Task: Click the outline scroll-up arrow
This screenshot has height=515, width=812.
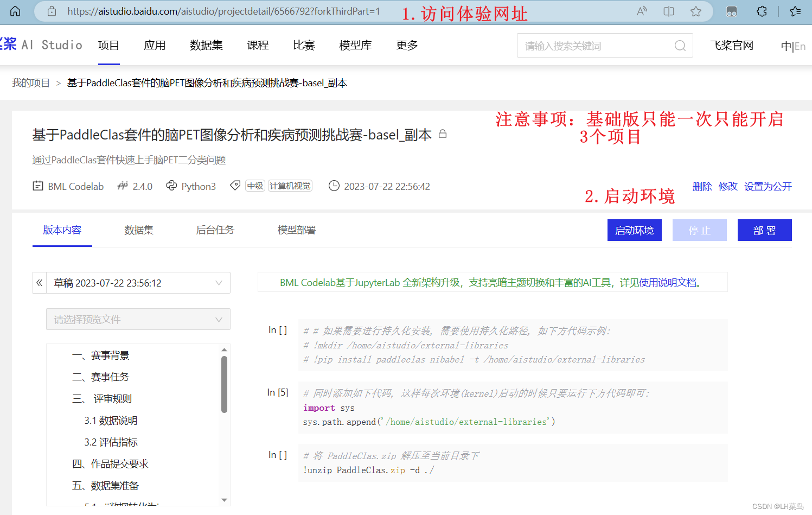Action: pyautogui.click(x=224, y=349)
